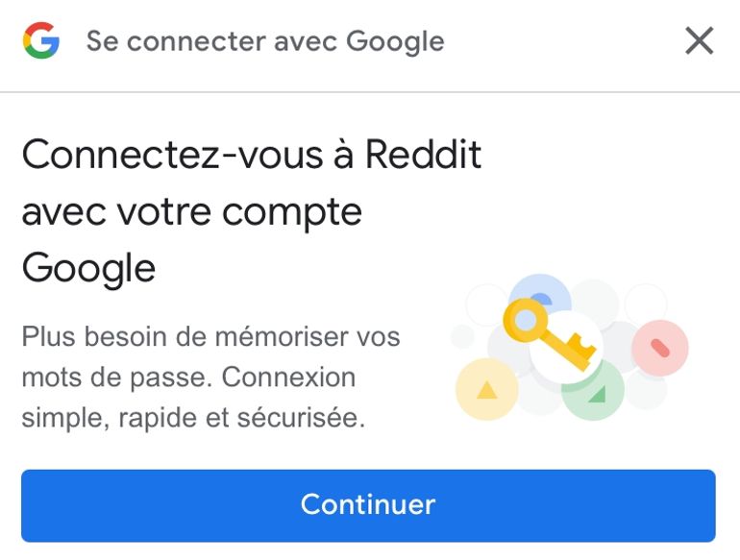Click the word "Google" in the header bar

(x=395, y=41)
